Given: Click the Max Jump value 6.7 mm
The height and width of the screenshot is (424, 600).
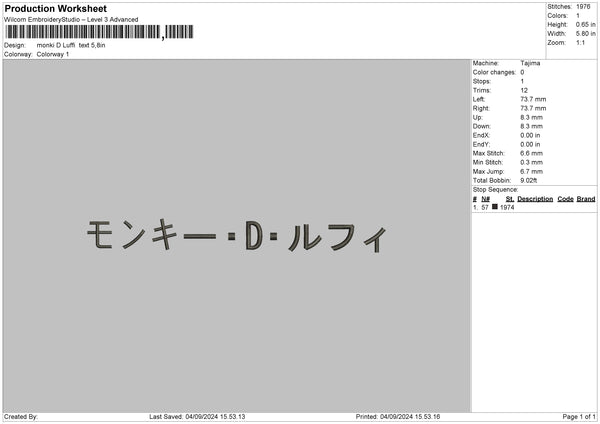Looking at the screenshot, I should coord(532,172).
